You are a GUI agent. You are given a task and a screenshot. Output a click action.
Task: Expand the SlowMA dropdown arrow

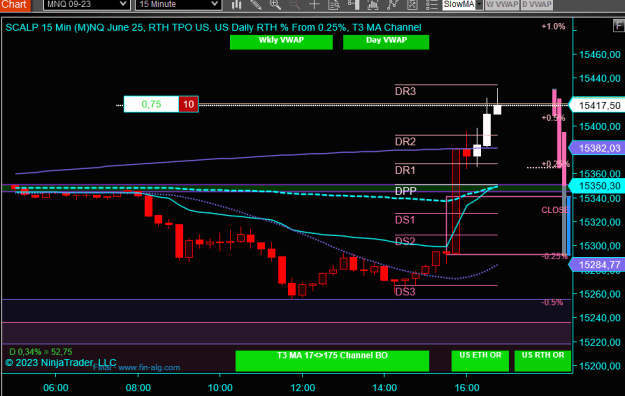(479, 4)
